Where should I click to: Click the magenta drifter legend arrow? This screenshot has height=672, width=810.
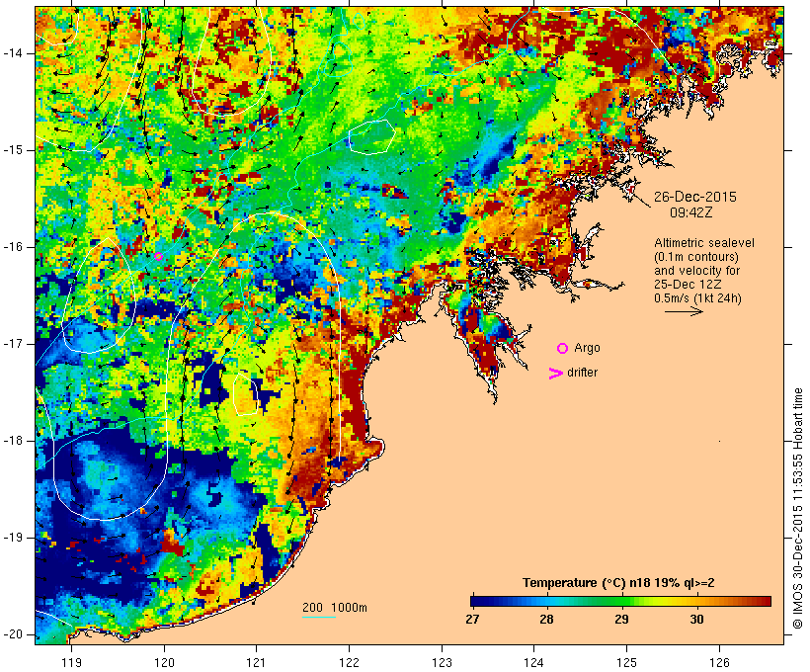click(556, 374)
